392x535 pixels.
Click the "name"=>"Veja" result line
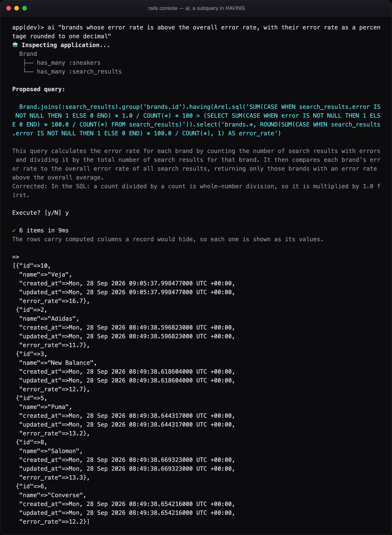pyautogui.click(x=46, y=275)
